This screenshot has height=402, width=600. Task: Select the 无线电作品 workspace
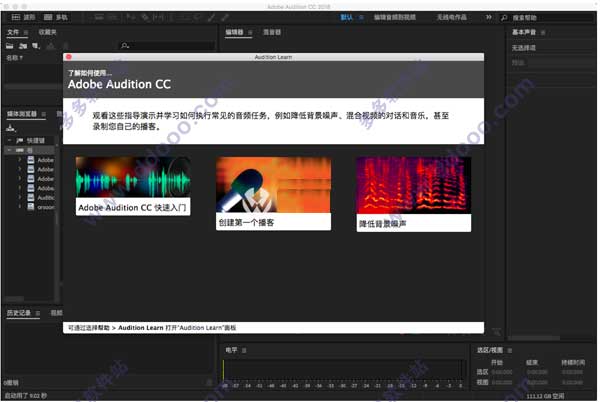(x=452, y=17)
